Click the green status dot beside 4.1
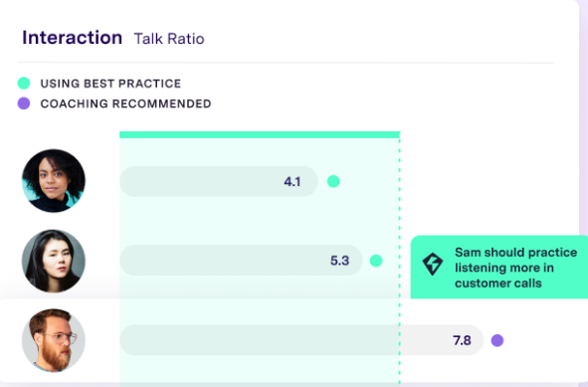 [x=333, y=181]
